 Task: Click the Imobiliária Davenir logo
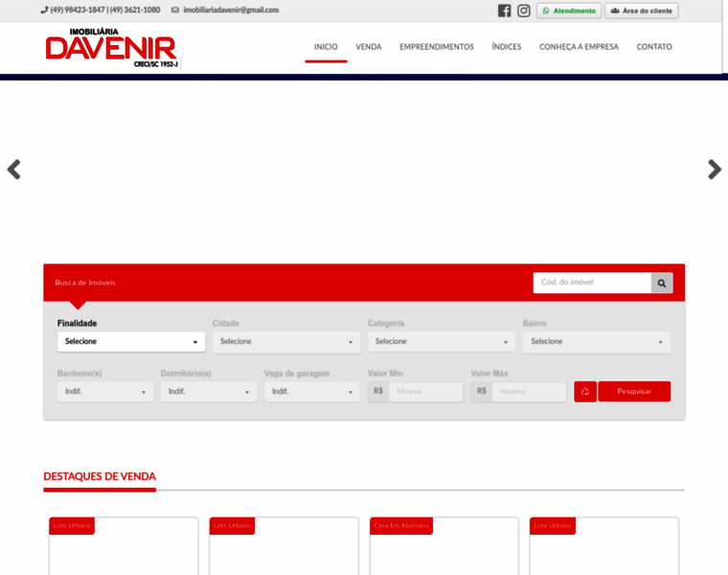111,48
